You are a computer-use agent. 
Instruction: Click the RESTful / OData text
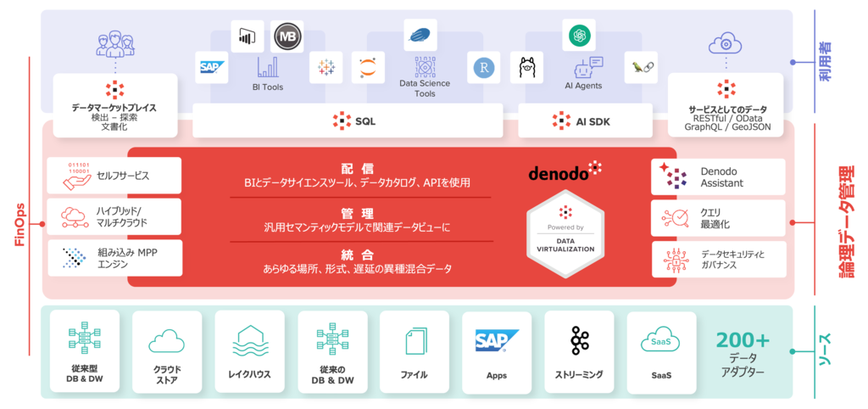[727, 117]
